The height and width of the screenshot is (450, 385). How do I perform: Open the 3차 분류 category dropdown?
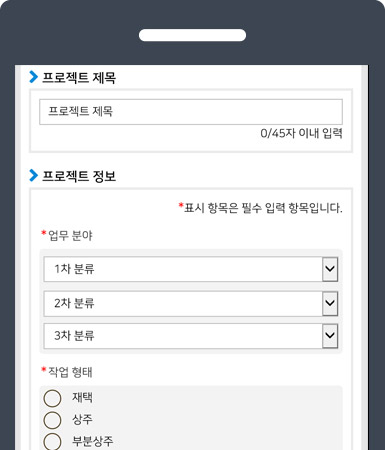[191, 336]
